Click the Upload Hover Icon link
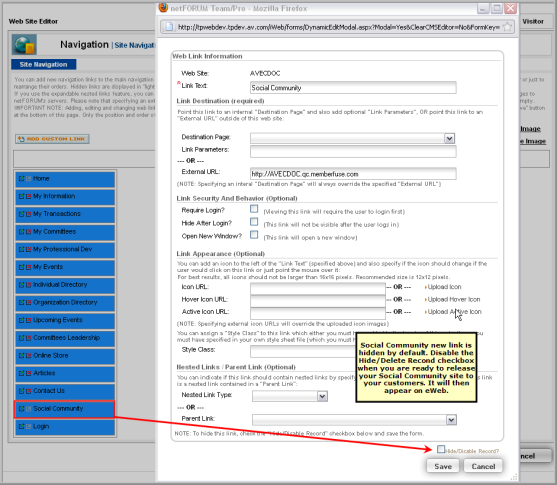The height and width of the screenshot is (485, 557). point(454,299)
